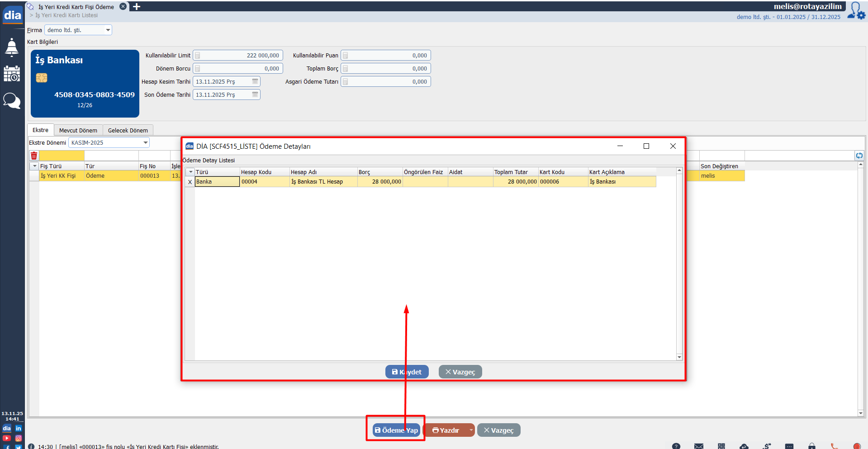This screenshot has height=449, width=868.
Task: Open the user settings icon at top right
Action: point(856,11)
